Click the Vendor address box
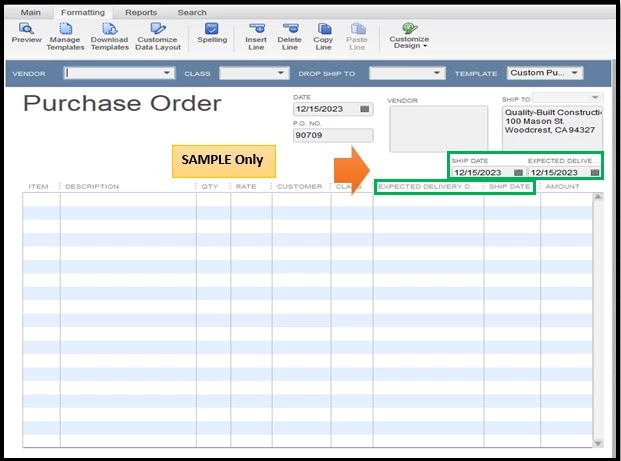Screen dimensions: 621x461 [x=439, y=129]
